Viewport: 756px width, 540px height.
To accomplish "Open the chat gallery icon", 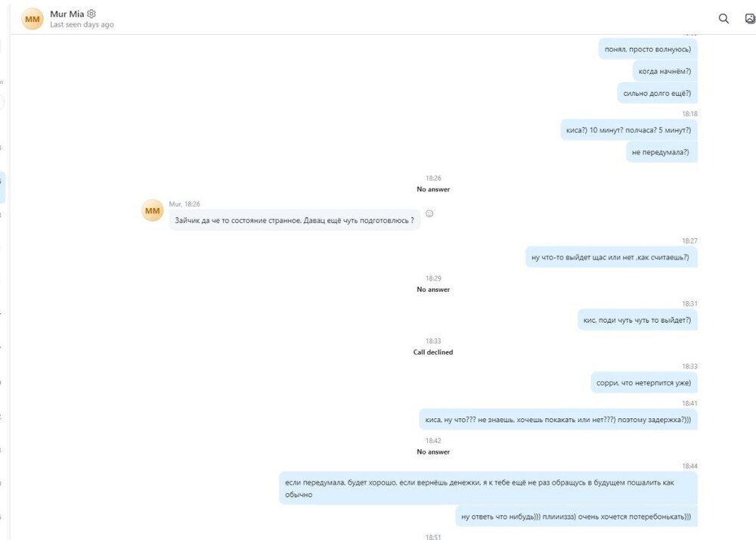I will pos(750,19).
